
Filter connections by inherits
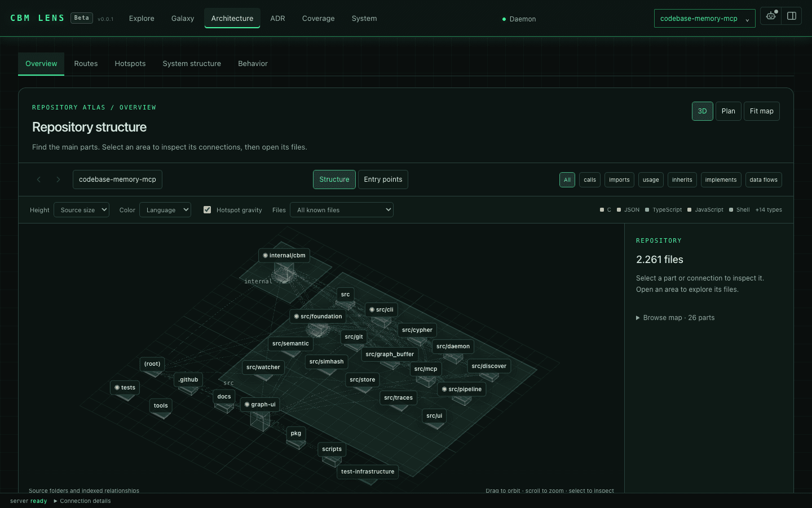(682, 180)
